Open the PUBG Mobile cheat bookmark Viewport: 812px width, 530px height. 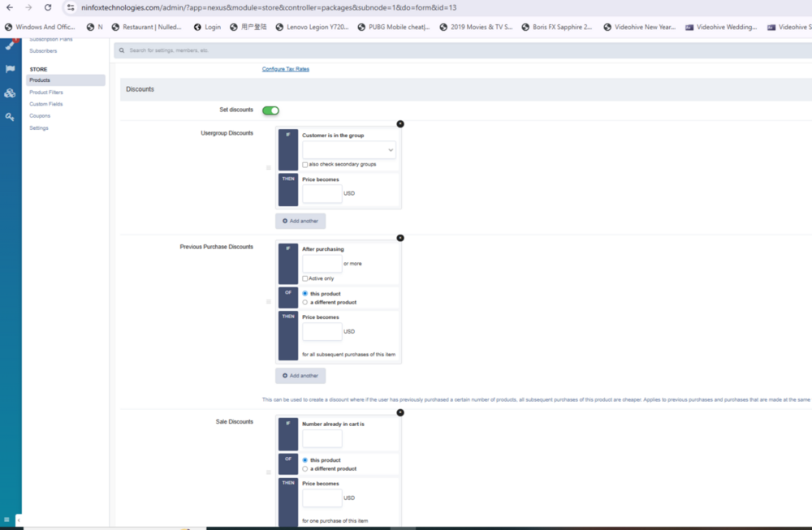394,27
